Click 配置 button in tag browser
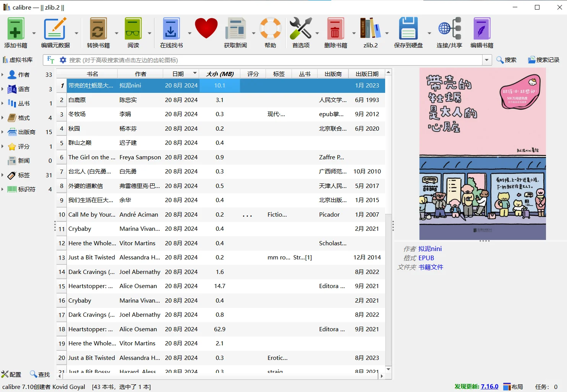Image resolution: width=567 pixels, height=392 pixels. [11, 374]
